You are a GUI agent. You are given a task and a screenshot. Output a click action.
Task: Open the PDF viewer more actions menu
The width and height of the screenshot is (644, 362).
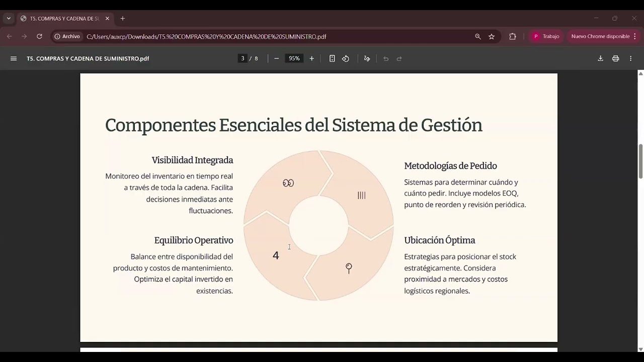pyautogui.click(x=630, y=59)
